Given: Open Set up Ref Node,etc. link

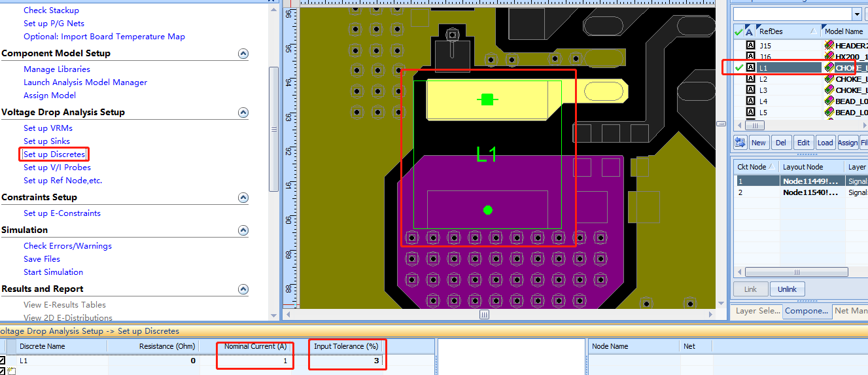Looking at the screenshot, I should coord(63,181).
